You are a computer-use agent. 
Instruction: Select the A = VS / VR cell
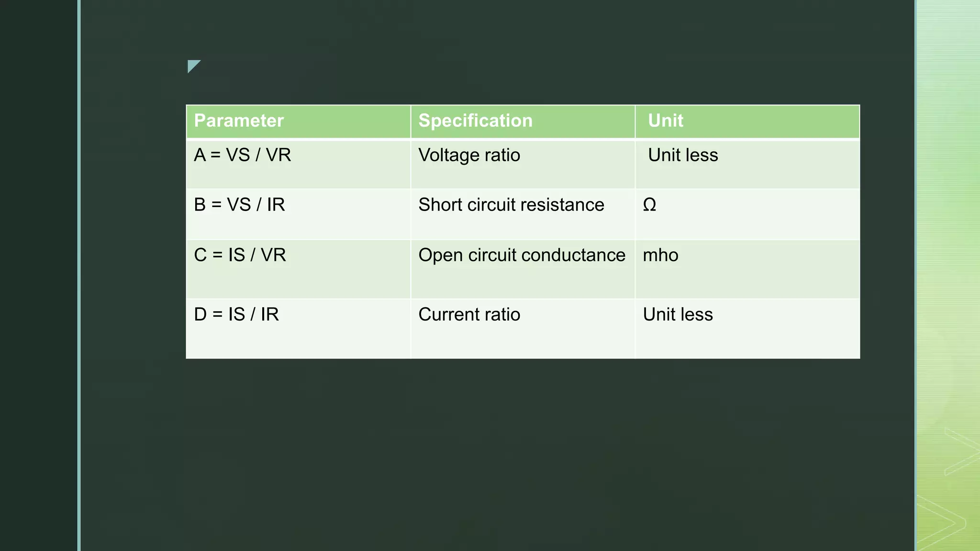coord(243,155)
